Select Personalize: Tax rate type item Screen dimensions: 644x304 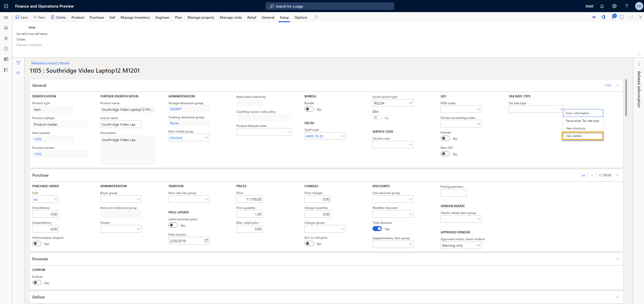pyautogui.click(x=583, y=121)
